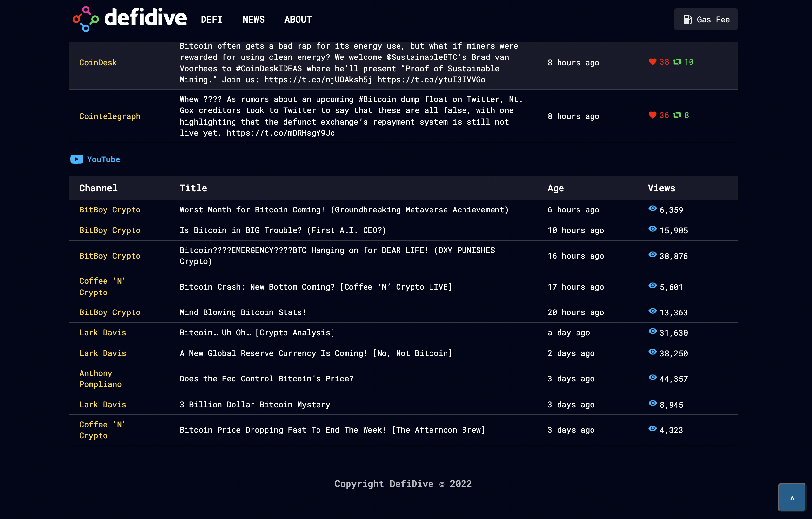Click the '17 hours ago' age cell
Screen dimensions: 812x519
pos(576,287)
